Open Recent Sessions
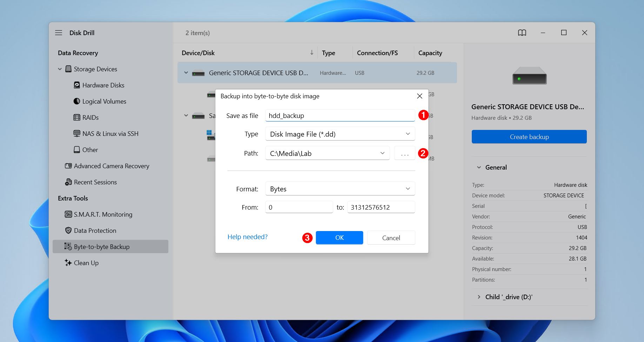 pos(68,182)
